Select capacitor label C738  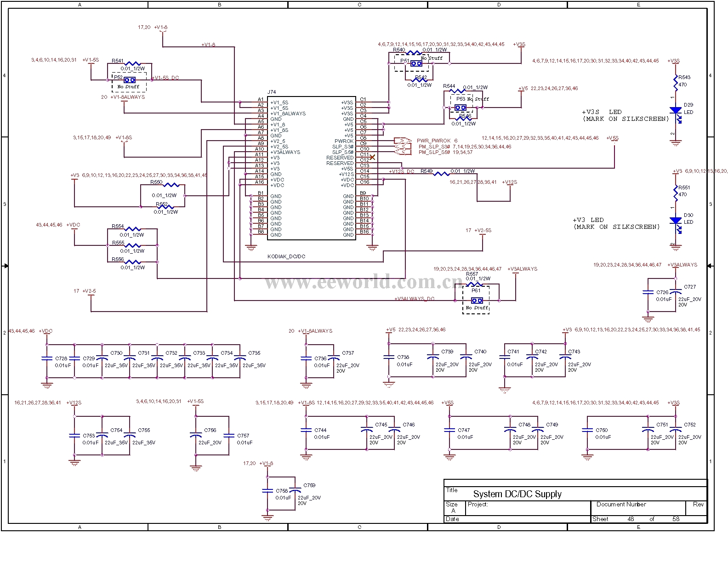point(403,357)
